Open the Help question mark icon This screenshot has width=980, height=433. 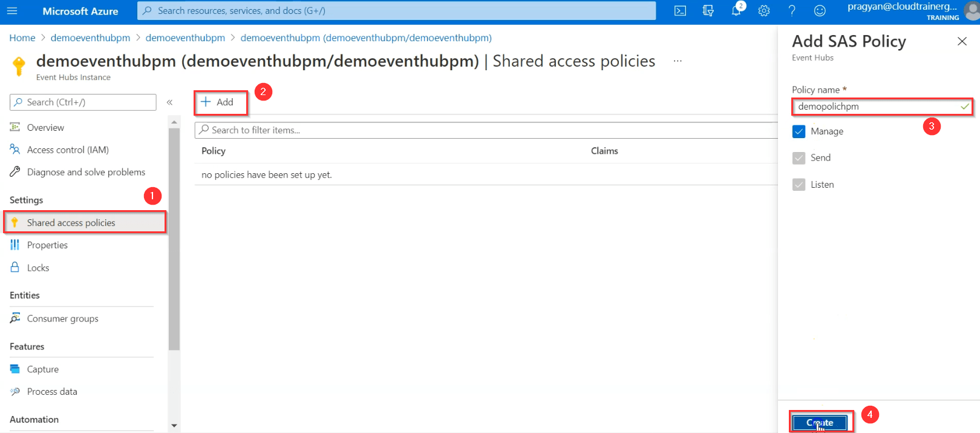[x=792, y=11]
